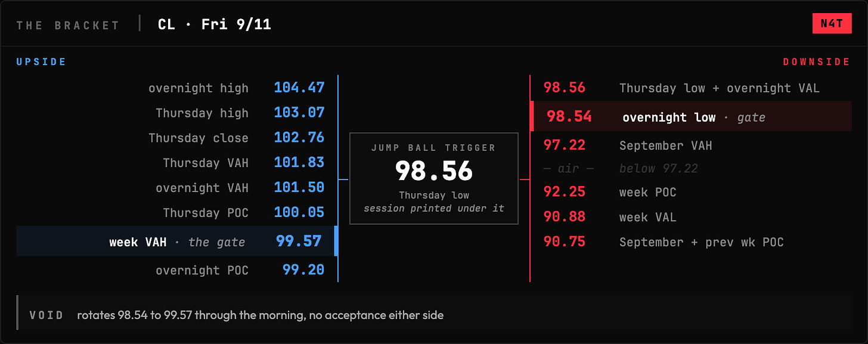The image size is (868, 344).
Task: Click overnight POC 99.20 price
Action: (303, 270)
